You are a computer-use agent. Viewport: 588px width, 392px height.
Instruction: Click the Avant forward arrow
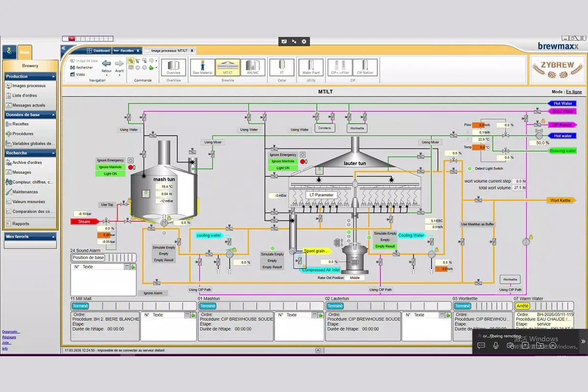coord(119,63)
